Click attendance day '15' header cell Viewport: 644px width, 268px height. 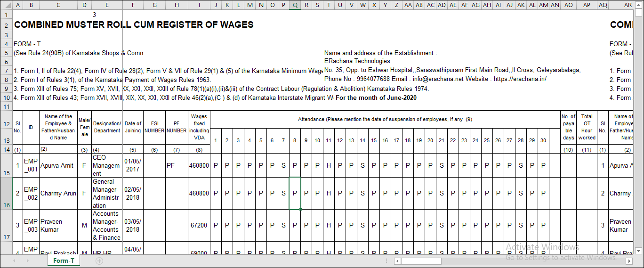[x=374, y=140]
